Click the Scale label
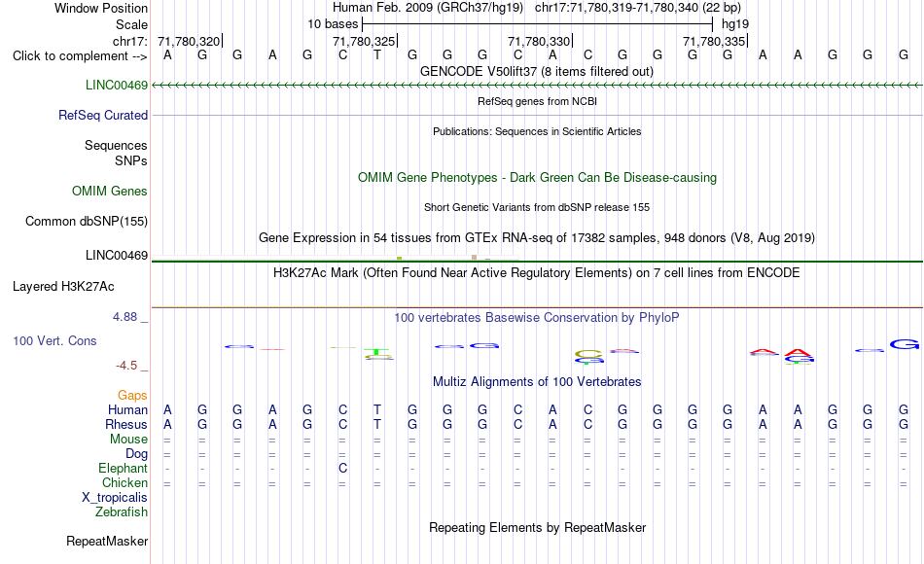The image size is (924, 564). click(132, 24)
